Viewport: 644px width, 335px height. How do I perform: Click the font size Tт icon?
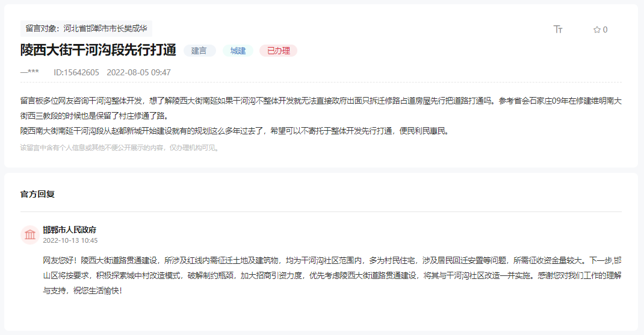[558, 29]
